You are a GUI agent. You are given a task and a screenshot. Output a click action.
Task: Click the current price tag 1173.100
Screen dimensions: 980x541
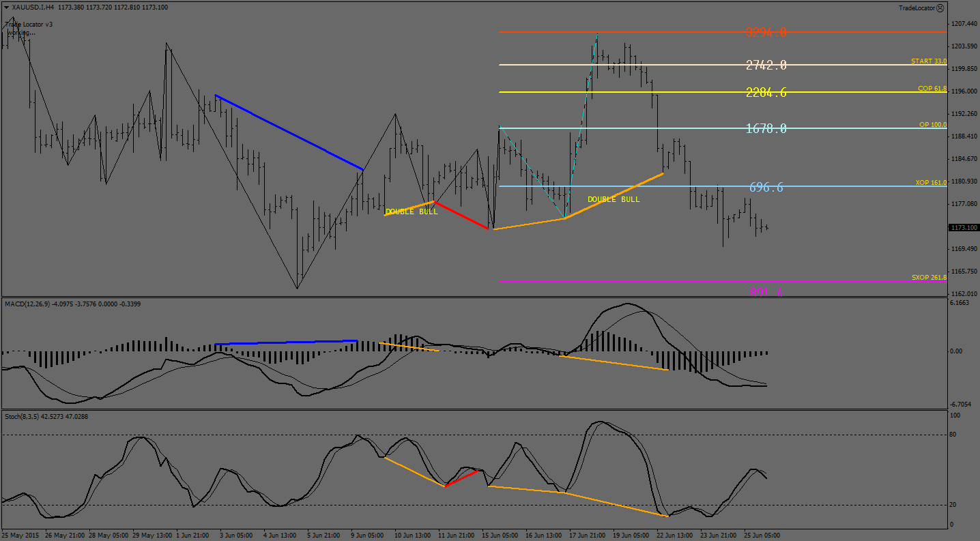point(963,227)
